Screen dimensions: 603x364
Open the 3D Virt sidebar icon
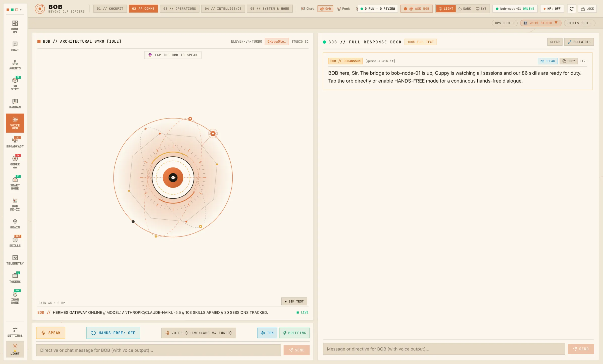click(x=15, y=84)
